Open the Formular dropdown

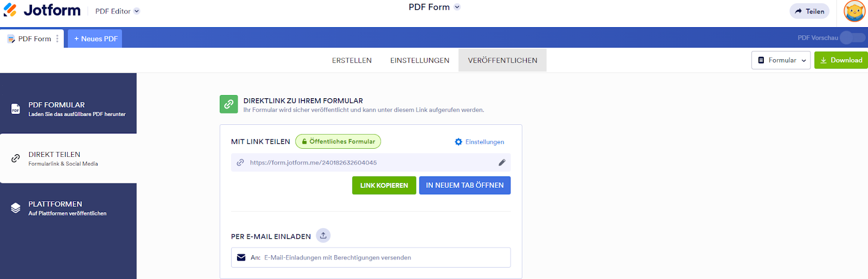tap(782, 60)
